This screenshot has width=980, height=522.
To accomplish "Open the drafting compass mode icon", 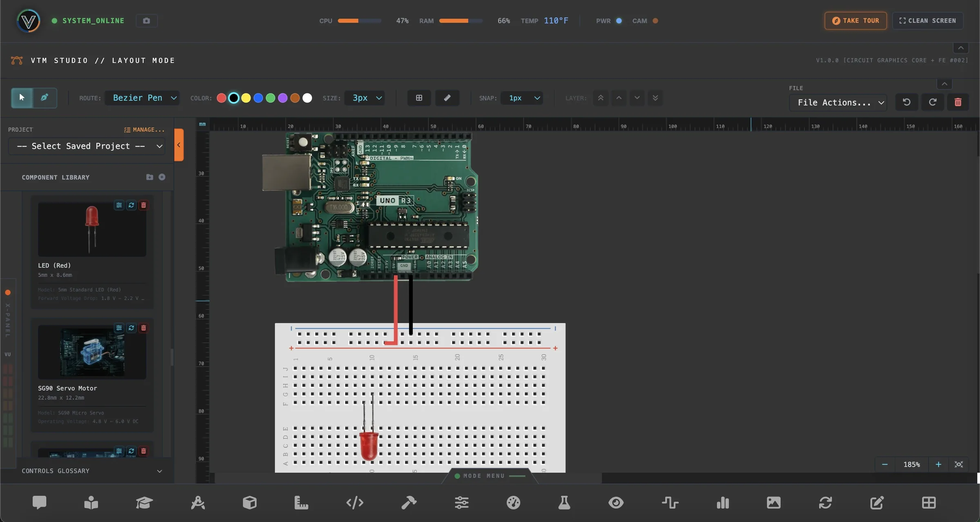I will pyautogui.click(x=198, y=502).
